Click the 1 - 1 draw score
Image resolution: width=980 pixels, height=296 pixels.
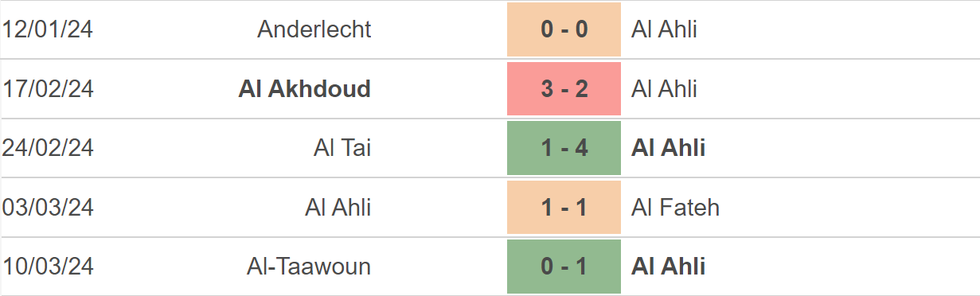[x=564, y=207]
